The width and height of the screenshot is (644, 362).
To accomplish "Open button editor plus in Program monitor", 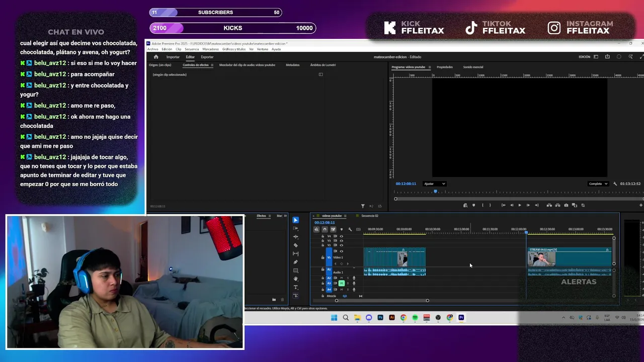I will coord(641,205).
